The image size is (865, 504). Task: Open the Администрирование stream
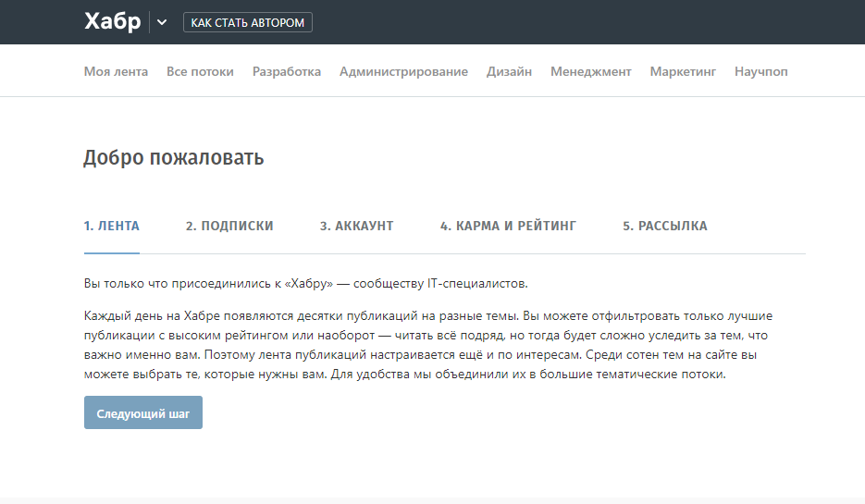click(403, 72)
